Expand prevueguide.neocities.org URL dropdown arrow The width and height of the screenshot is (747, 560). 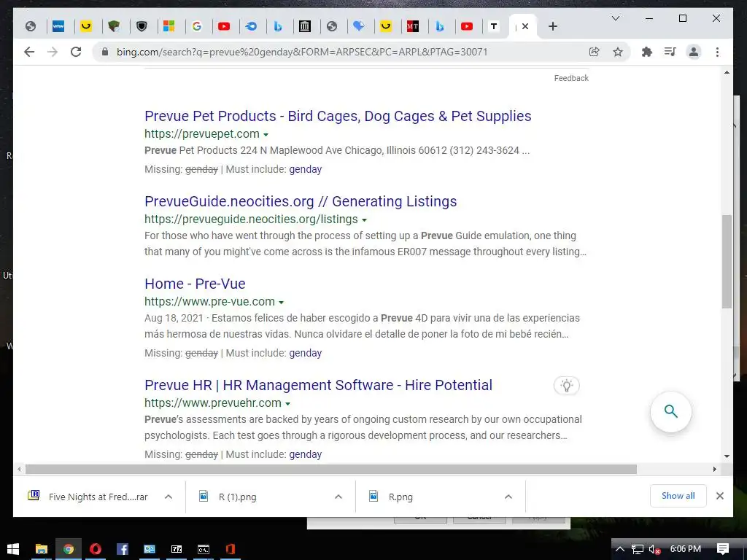tap(365, 220)
